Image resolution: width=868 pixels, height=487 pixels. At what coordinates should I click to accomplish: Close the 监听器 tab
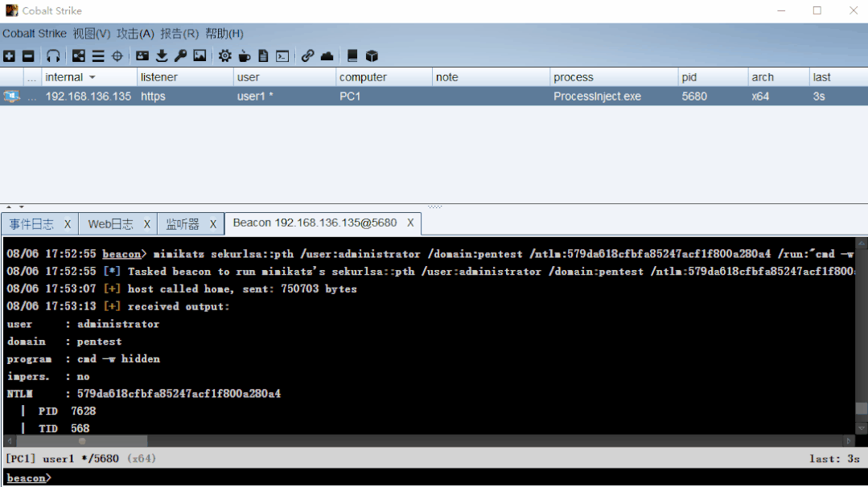[212, 224]
